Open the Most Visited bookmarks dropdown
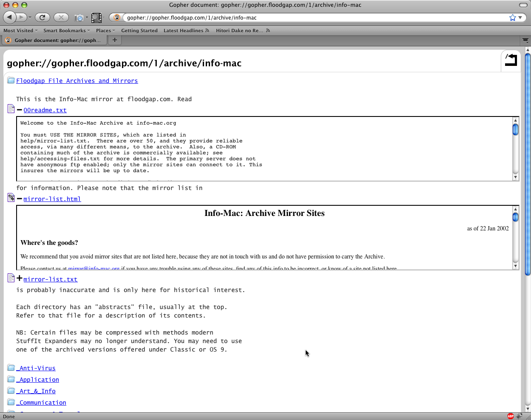The image size is (531, 420). pos(20,31)
